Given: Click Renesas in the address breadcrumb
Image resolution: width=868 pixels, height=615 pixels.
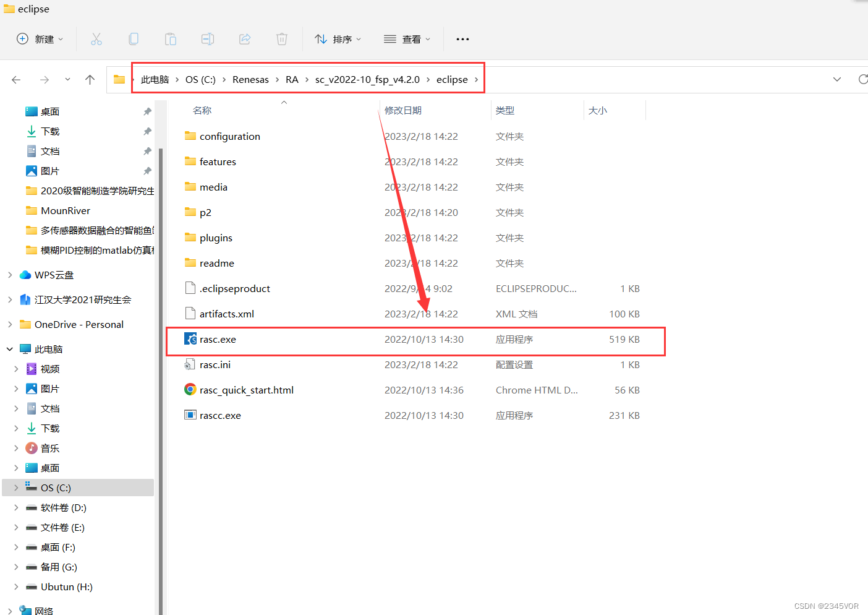Looking at the screenshot, I should pyautogui.click(x=250, y=79).
